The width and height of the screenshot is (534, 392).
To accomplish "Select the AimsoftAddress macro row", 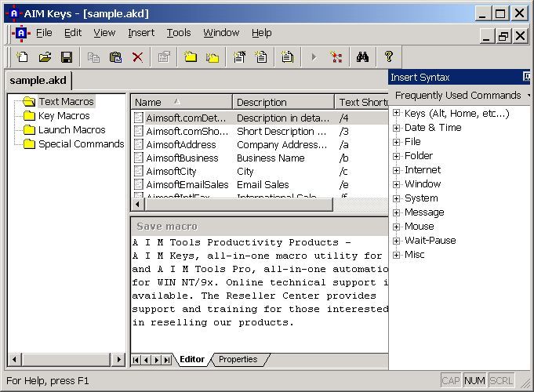I will (x=260, y=145).
